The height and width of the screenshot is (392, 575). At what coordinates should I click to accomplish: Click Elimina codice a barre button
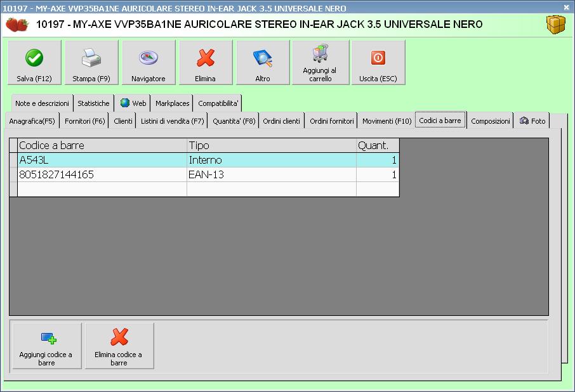click(x=119, y=346)
